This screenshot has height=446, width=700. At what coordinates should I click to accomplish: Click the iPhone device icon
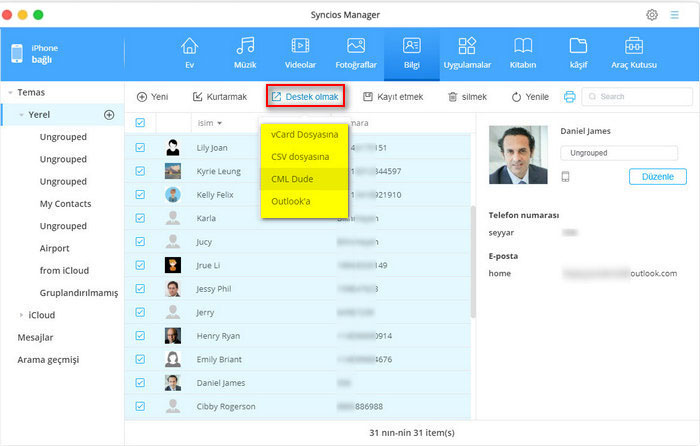pyautogui.click(x=17, y=54)
